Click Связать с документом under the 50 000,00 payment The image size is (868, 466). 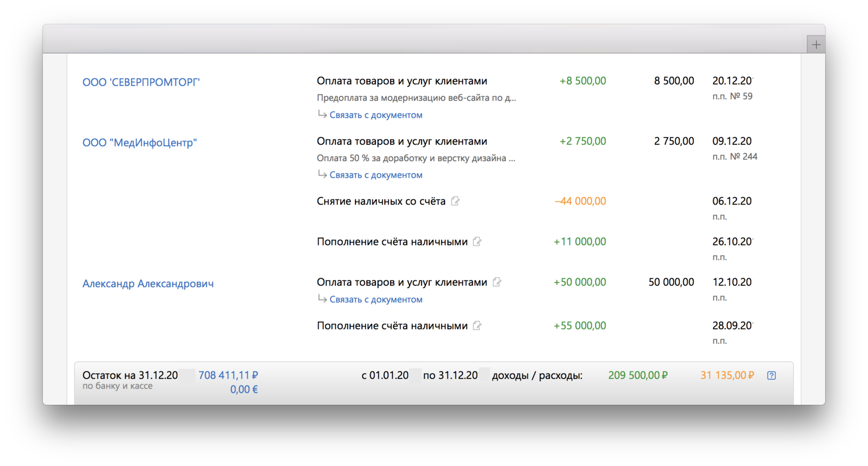click(376, 300)
